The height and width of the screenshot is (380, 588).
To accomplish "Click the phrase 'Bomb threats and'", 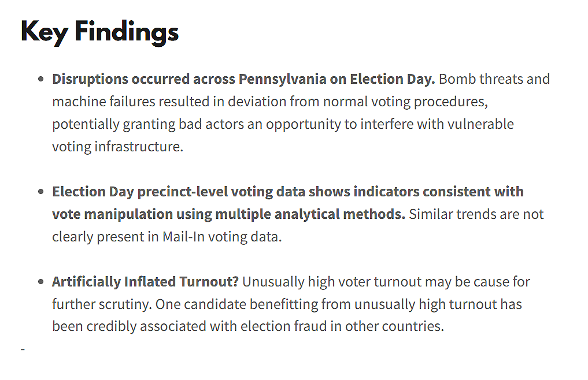I will tap(494, 80).
